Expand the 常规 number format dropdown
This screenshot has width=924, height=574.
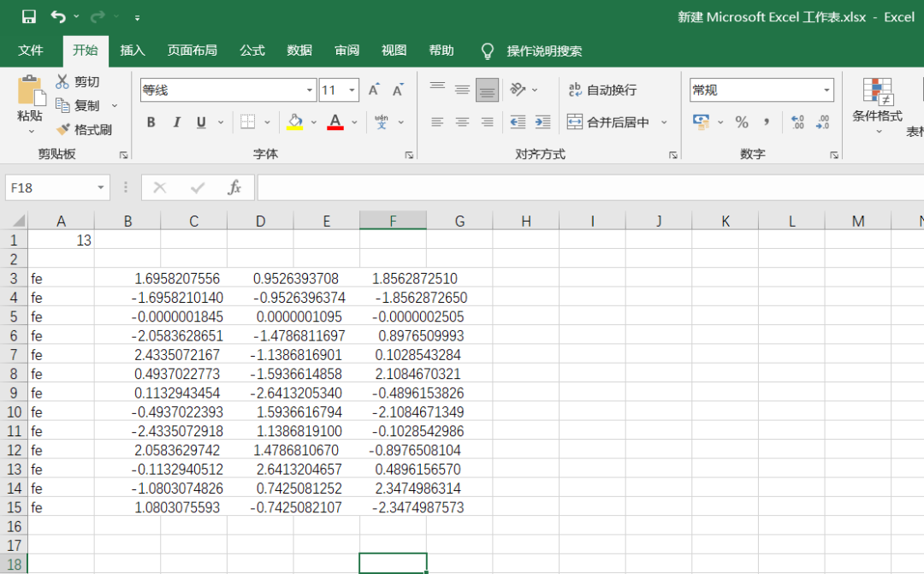click(826, 90)
